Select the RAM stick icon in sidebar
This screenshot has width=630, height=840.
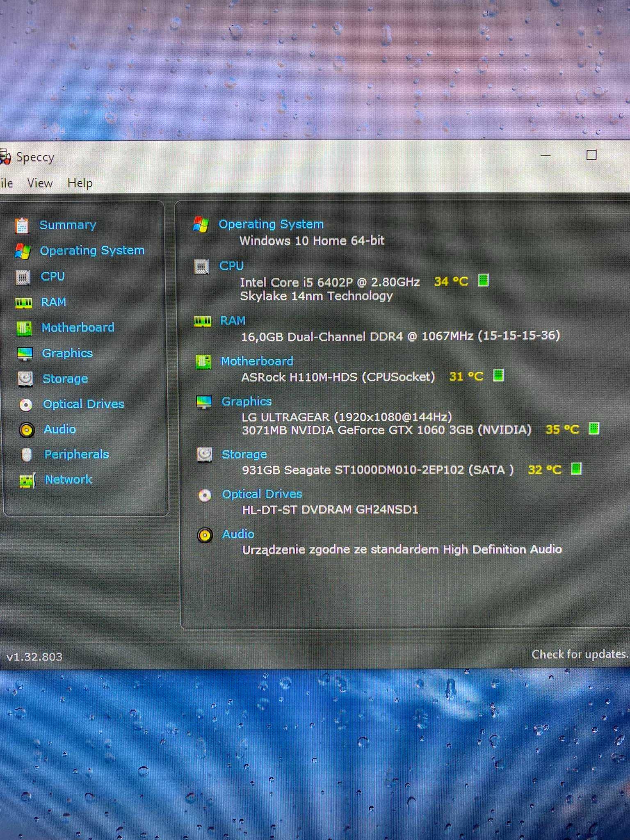[23, 303]
